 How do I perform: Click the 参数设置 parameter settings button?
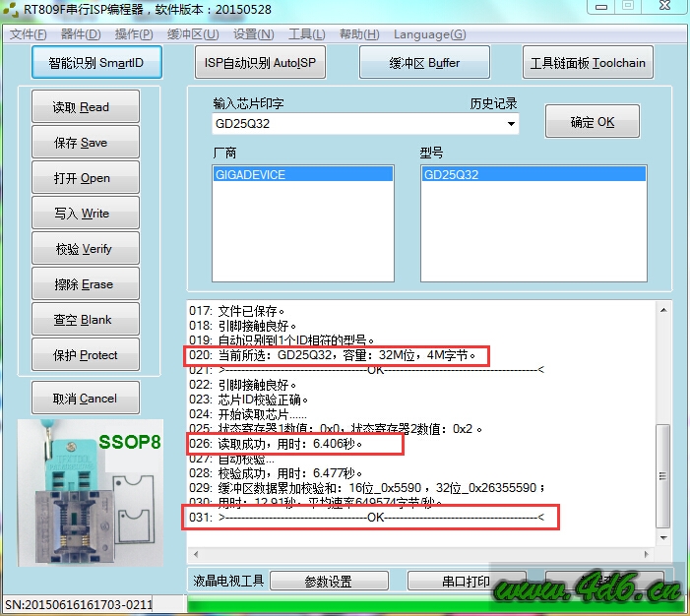(x=329, y=582)
